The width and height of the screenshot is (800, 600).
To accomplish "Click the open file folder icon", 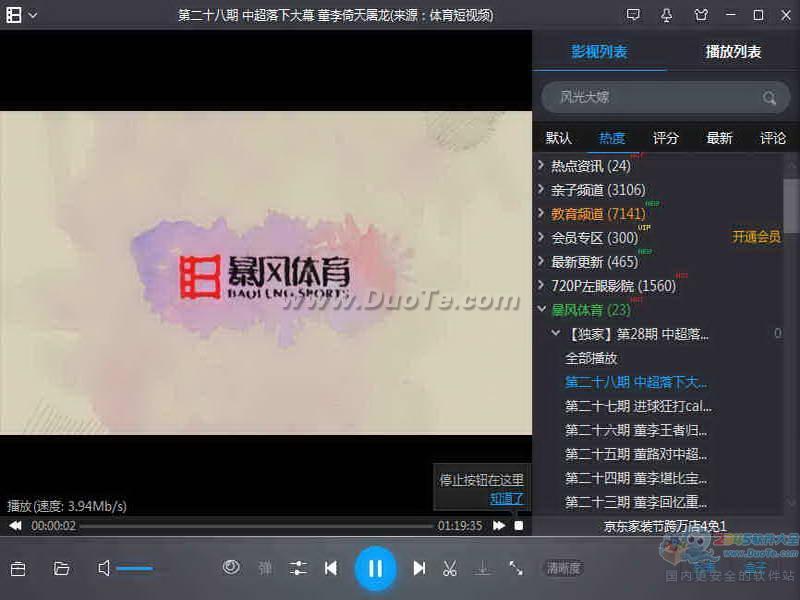I will (62, 568).
